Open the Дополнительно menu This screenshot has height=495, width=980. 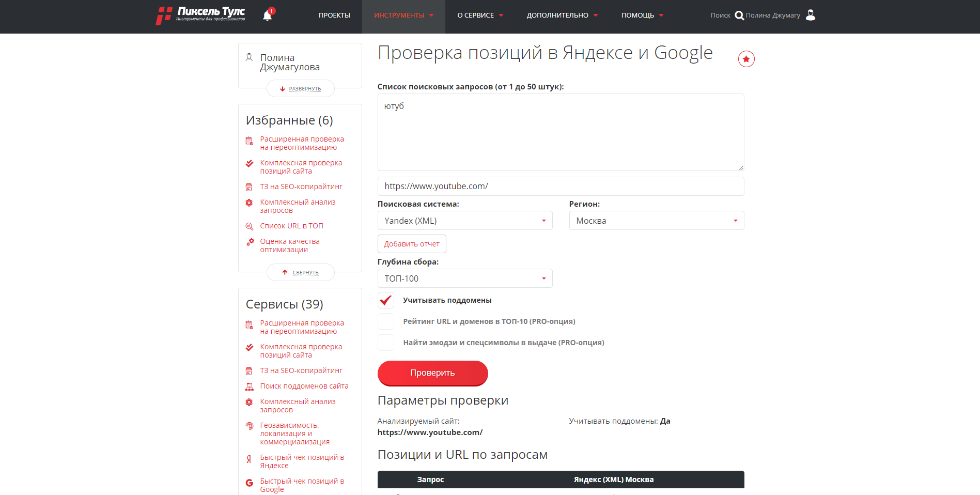(x=562, y=16)
